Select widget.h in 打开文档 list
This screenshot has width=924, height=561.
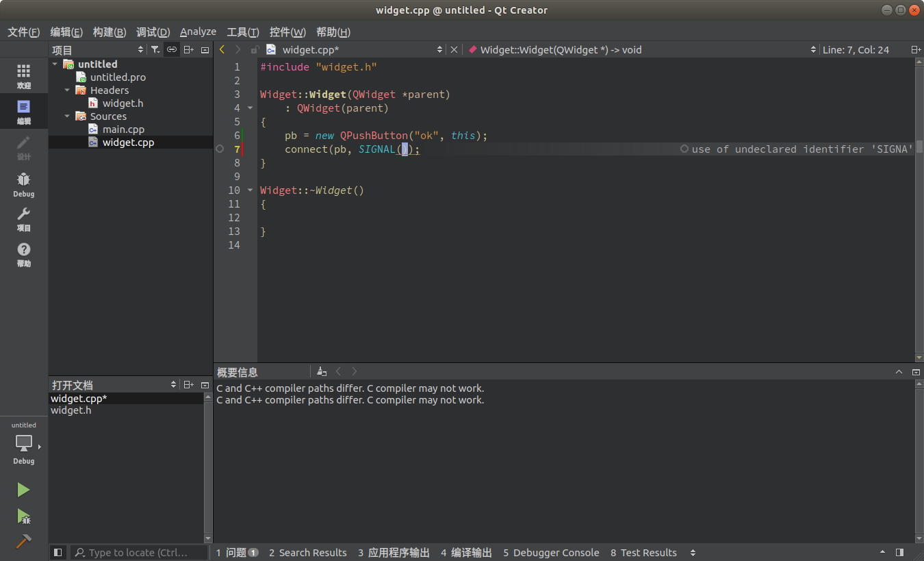coord(70,410)
